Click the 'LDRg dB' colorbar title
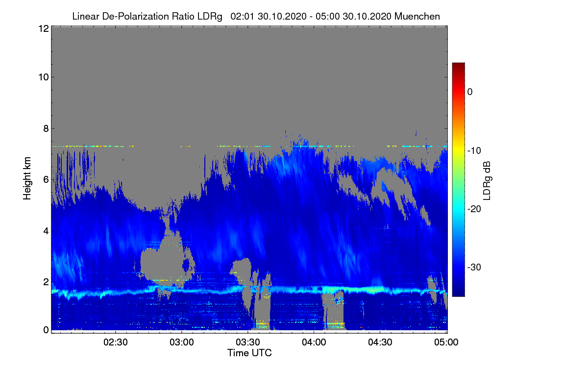Viewport: 588px width, 392px height. [487, 180]
